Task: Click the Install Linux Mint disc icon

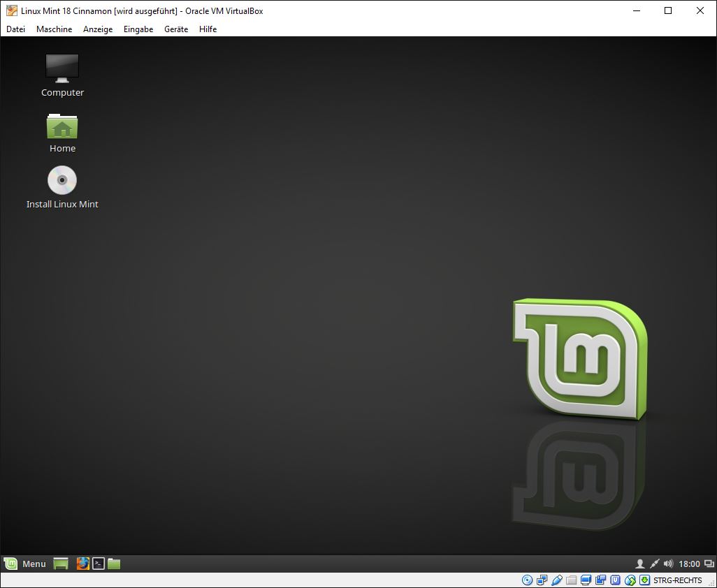Action: (62, 181)
